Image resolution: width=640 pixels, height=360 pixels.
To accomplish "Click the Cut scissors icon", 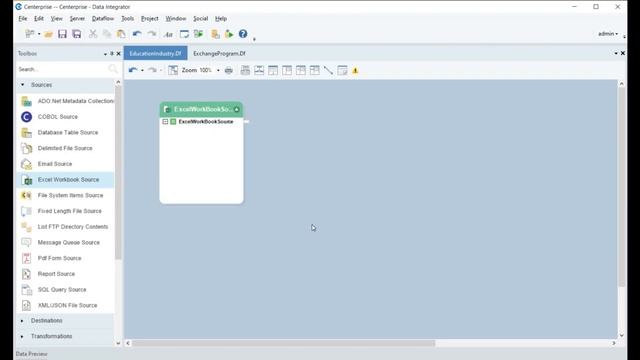I will [x=93, y=34].
